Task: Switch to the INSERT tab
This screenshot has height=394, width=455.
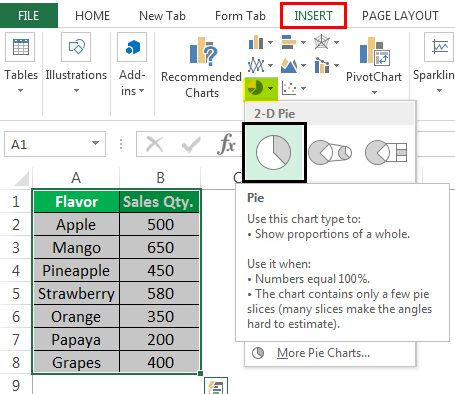Action: pos(313,16)
